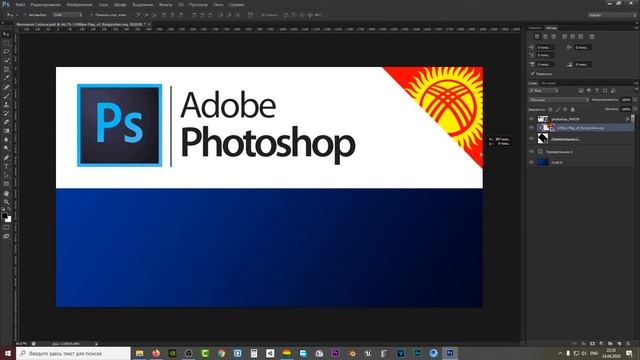
Task: Open Firefox from the taskbar
Action: [156, 353]
